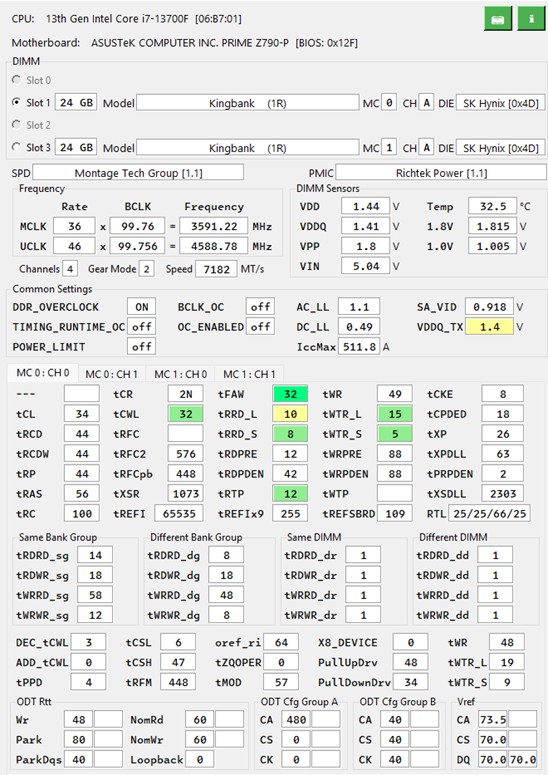Click the VDDQ voltage value 1.41

coord(366,226)
